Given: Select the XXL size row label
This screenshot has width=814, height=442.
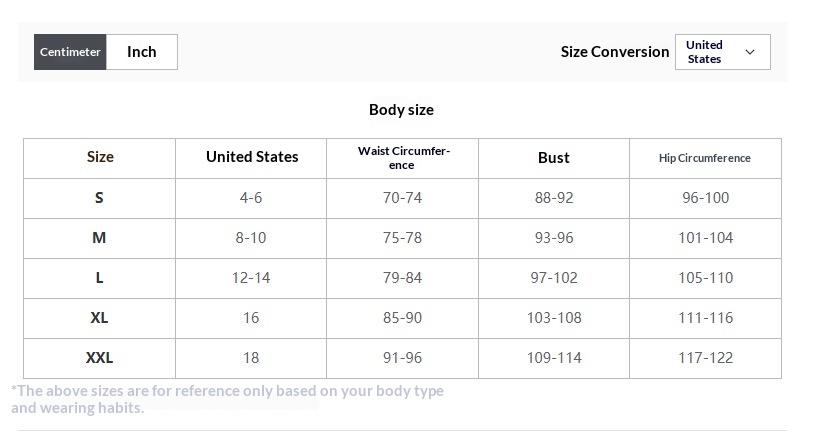Looking at the screenshot, I should pyautogui.click(x=99, y=358).
